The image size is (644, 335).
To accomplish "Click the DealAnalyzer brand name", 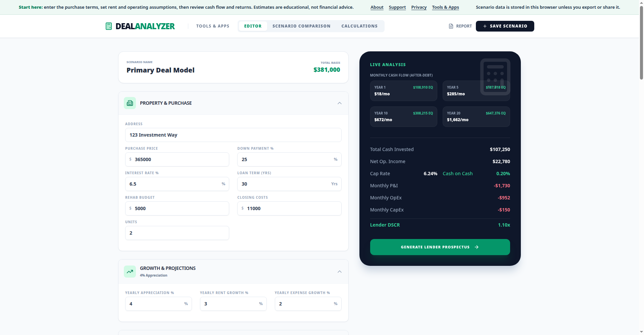I will (x=145, y=26).
